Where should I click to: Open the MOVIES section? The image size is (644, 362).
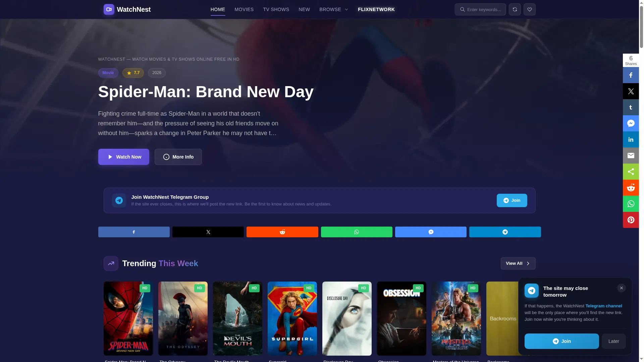tap(244, 9)
